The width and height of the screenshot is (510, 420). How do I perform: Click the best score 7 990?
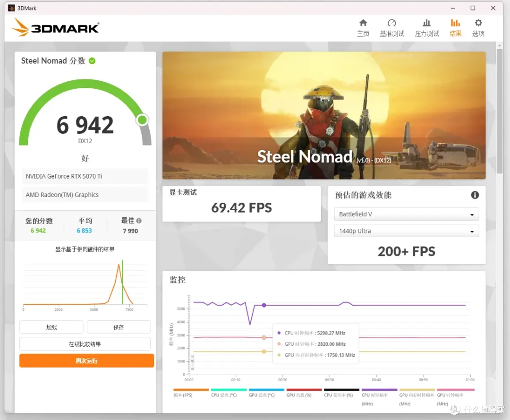130,231
